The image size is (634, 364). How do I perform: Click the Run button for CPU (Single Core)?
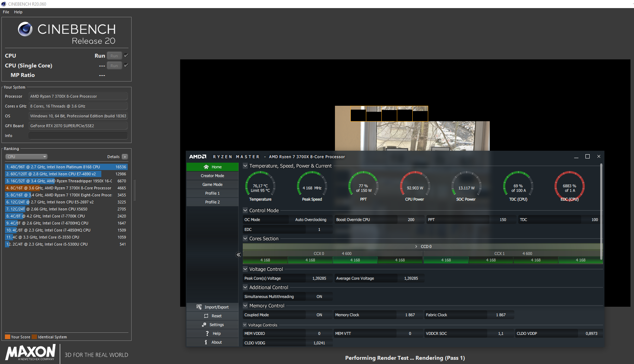114,66
